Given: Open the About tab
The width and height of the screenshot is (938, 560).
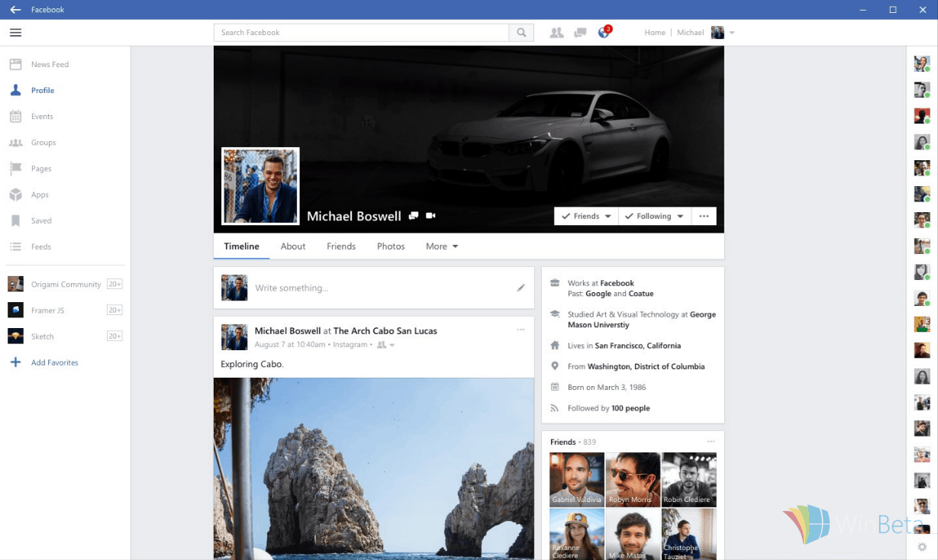Looking at the screenshot, I should point(293,246).
